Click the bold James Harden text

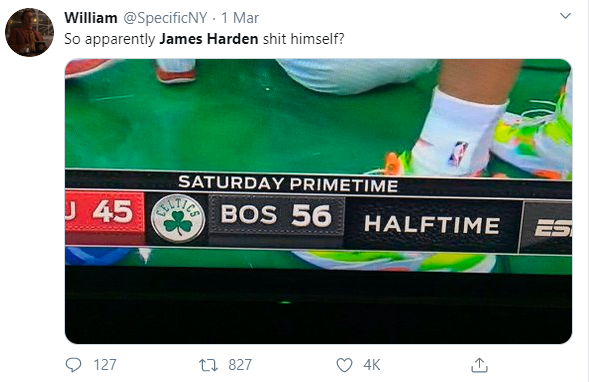(x=209, y=39)
